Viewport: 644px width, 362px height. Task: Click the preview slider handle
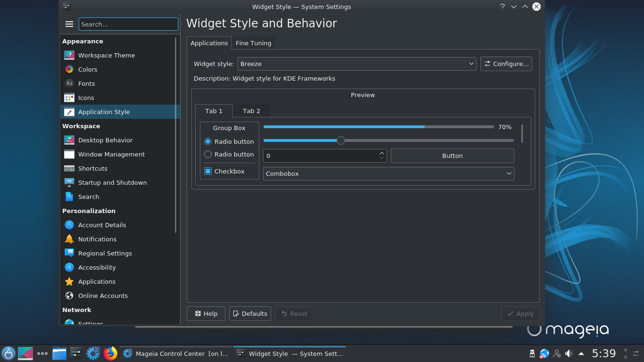tap(341, 140)
